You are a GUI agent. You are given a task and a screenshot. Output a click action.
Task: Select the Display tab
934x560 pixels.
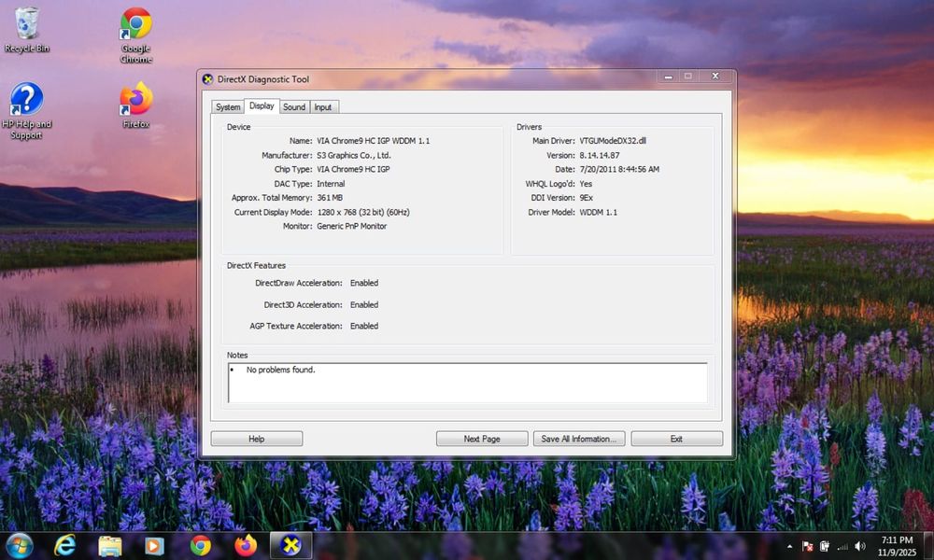[262, 105]
